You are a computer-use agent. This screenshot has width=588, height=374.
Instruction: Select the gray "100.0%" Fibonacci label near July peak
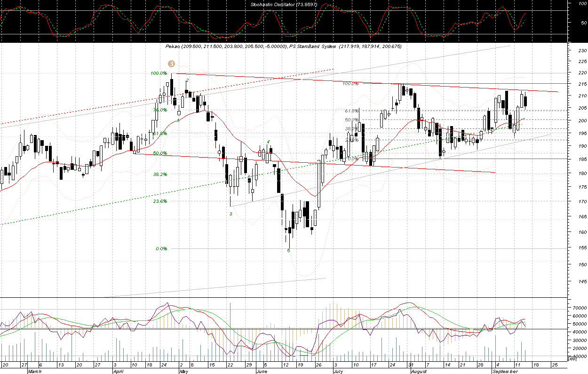point(350,84)
